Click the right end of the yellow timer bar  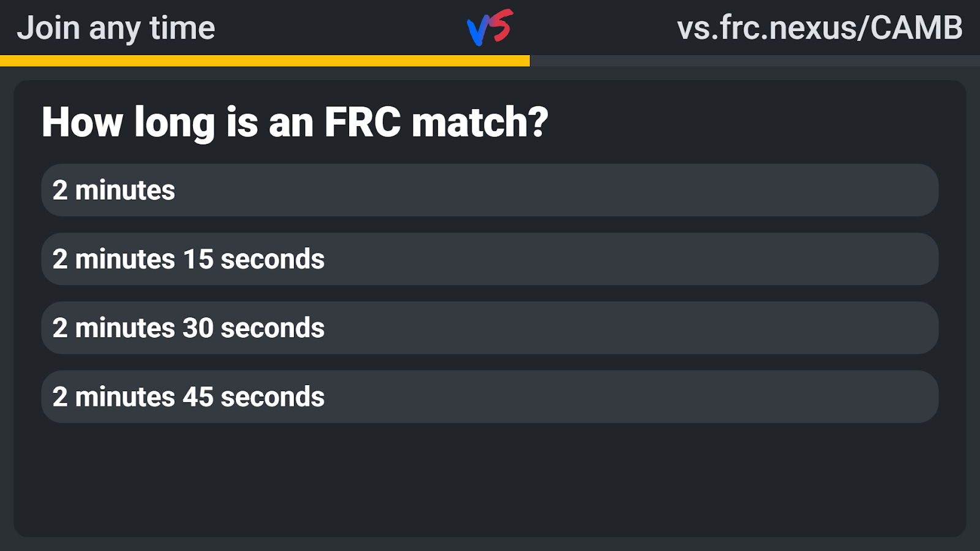[526, 61]
